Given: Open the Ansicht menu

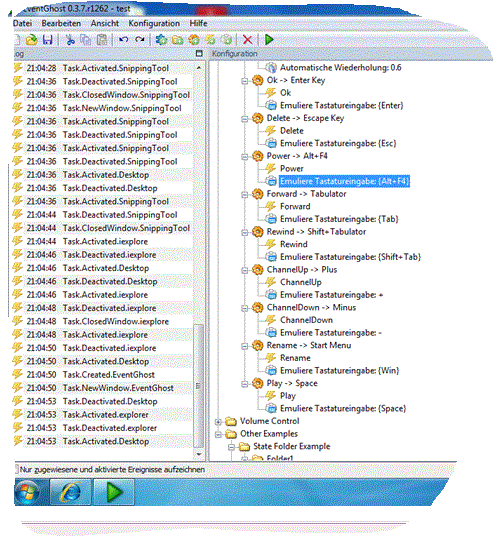Looking at the screenshot, I should point(104,24).
